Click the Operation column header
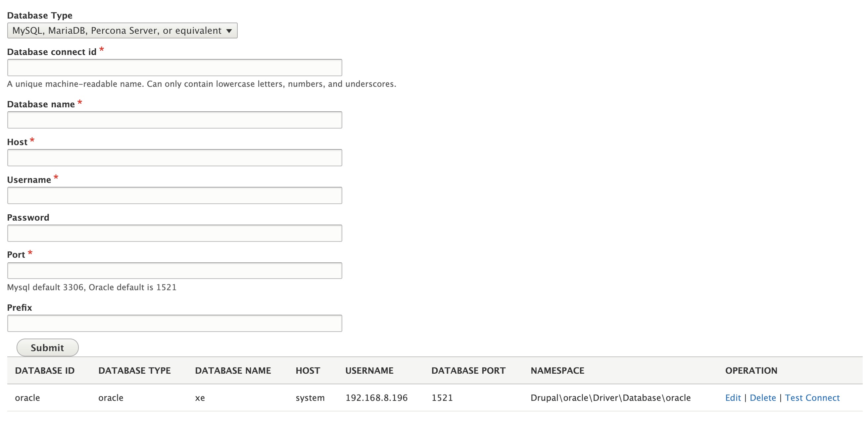868x430 pixels. click(751, 371)
